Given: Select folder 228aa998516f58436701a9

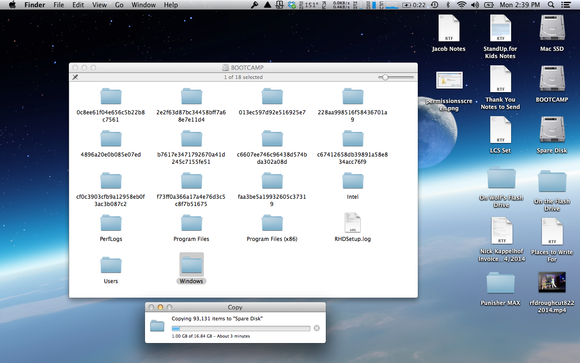Looking at the screenshot, I should 353,97.
